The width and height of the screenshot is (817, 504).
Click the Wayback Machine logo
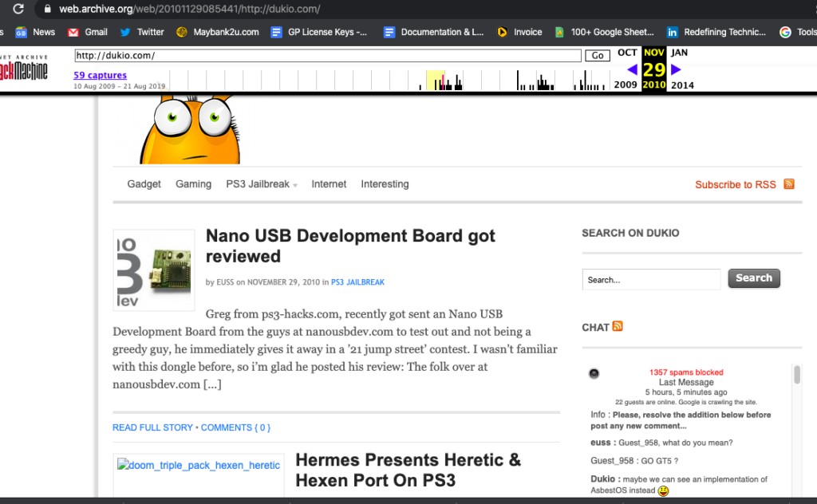coord(24,69)
